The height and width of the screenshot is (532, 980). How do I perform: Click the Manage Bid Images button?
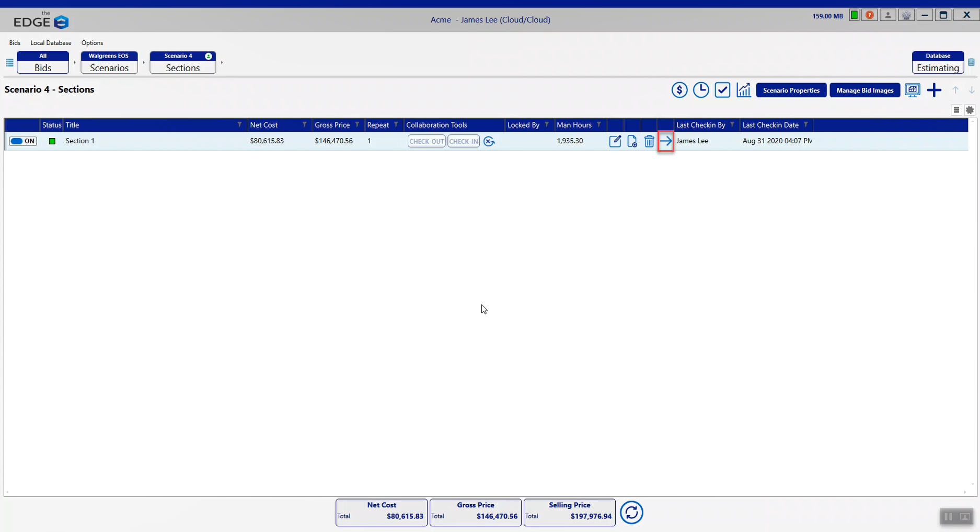point(864,90)
